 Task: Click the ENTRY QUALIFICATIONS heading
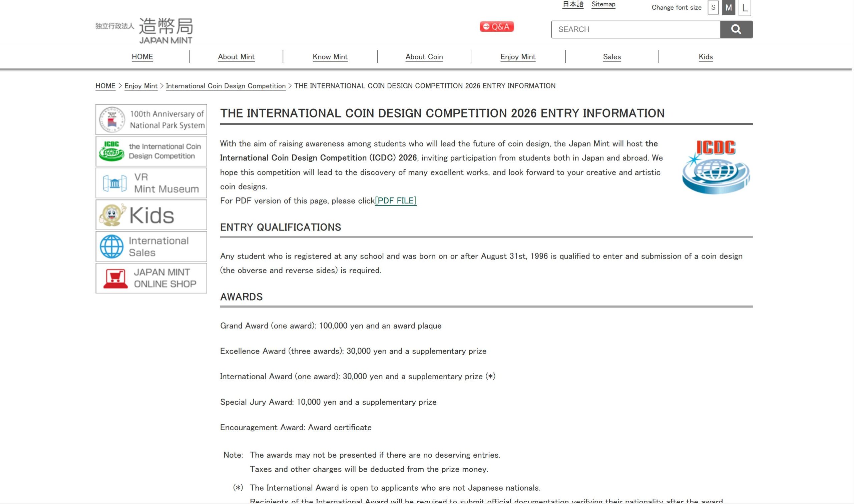281,227
